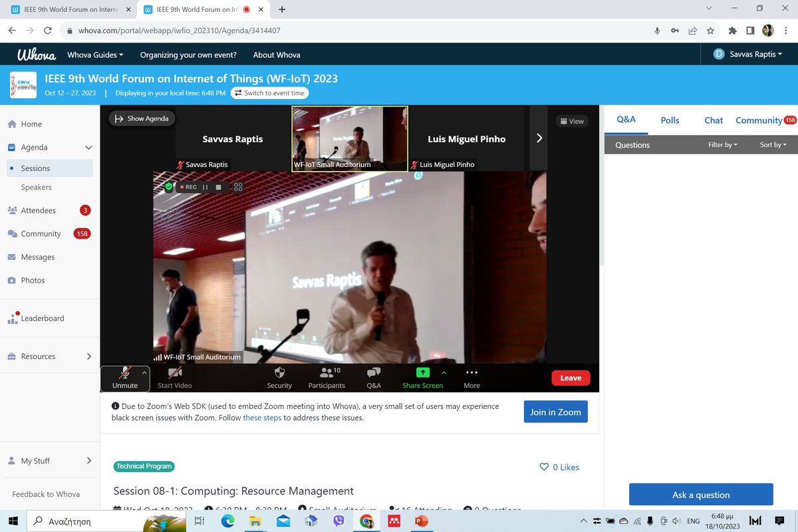Open Zoom Q&A in meeting toolbar
Viewport: 798px width, 532px height.
(374, 378)
